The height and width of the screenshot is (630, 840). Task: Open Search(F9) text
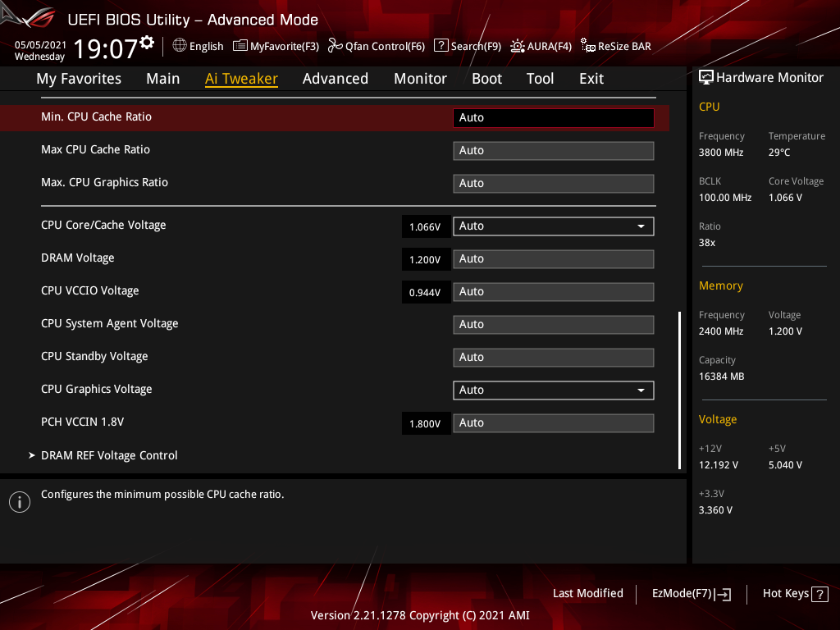(476, 46)
